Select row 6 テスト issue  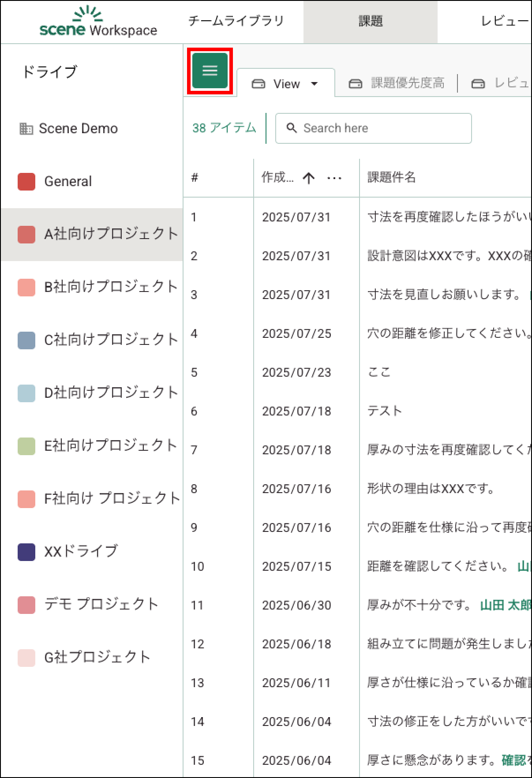(384, 411)
